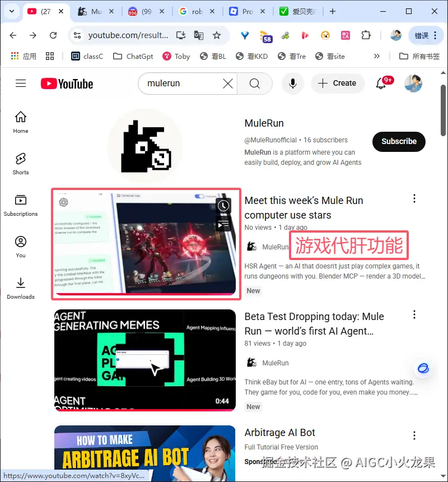
Task: Subscribe to the MuleRun channel
Action: (399, 141)
